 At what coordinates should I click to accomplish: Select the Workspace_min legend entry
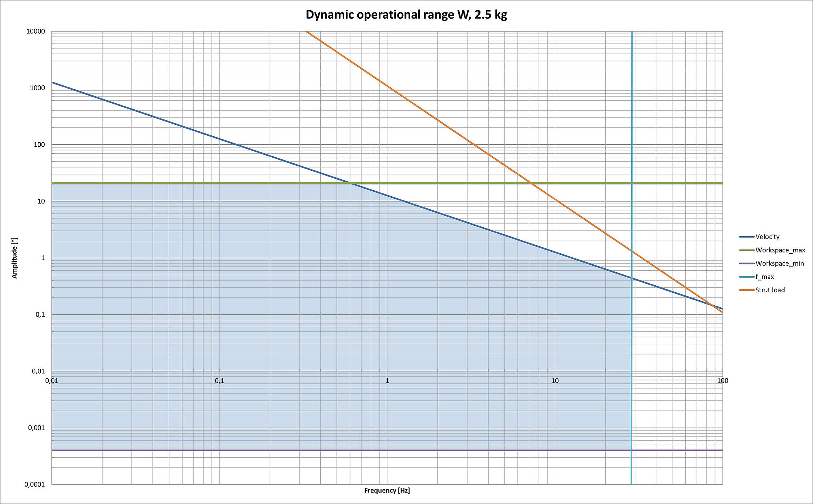(779, 264)
